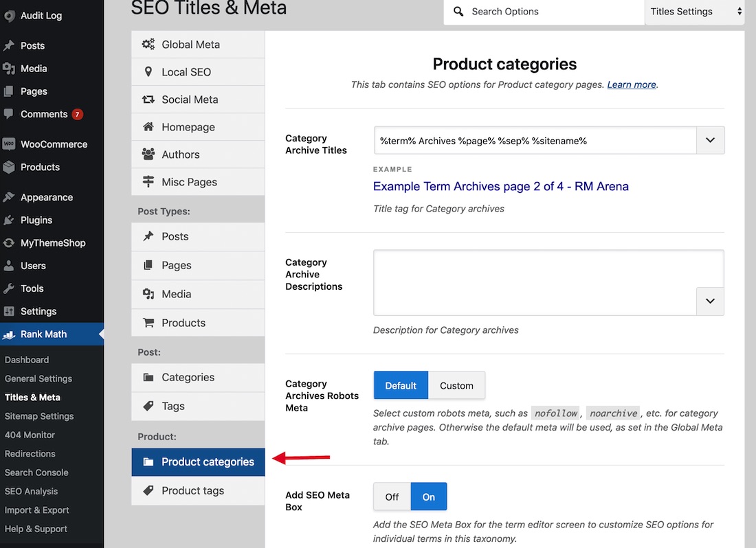
Task: Click the Products shopping cart icon
Action: (148, 323)
